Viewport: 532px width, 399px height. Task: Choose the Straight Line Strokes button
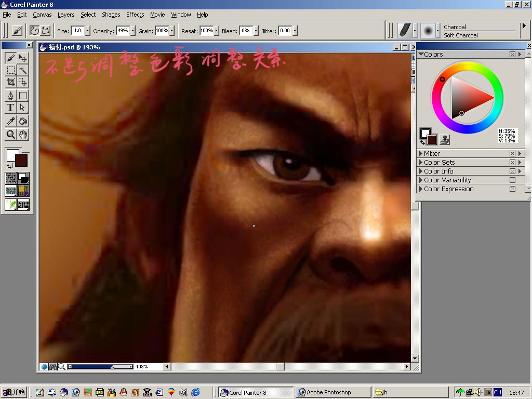(45, 31)
